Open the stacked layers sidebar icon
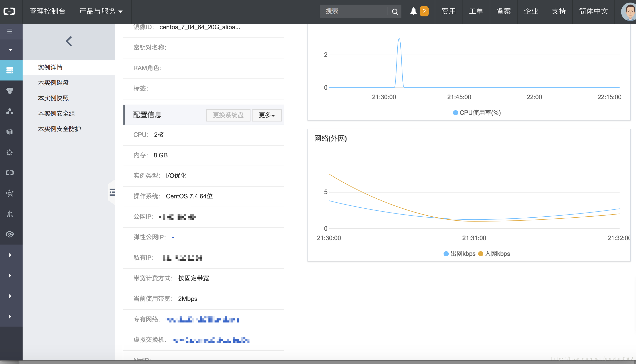This screenshot has width=636, height=364. (10, 132)
